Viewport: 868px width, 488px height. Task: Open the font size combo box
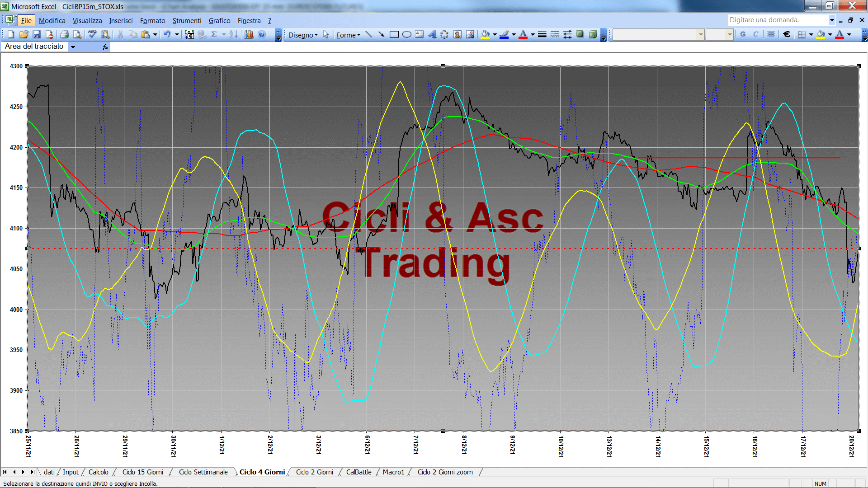719,34
